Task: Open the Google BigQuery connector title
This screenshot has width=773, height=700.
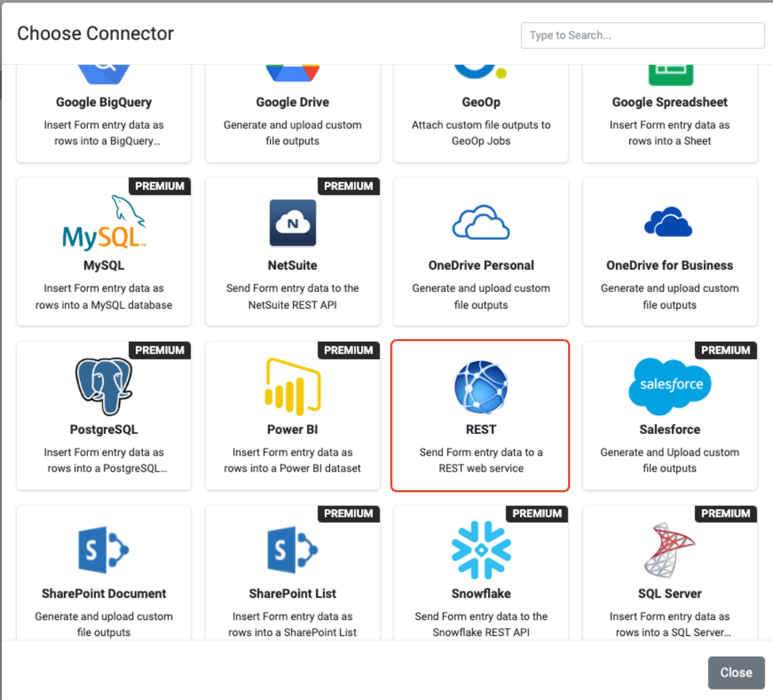Action: [x=104, y=102]
